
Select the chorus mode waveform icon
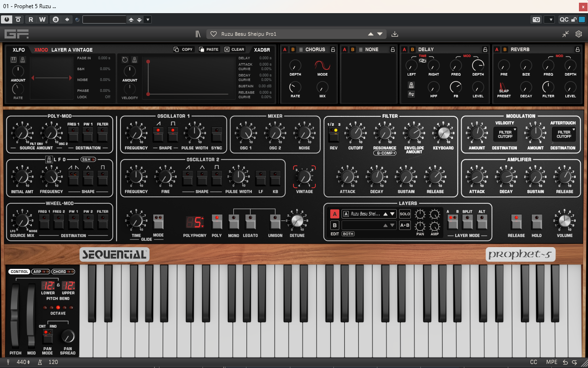click(322, 65)
